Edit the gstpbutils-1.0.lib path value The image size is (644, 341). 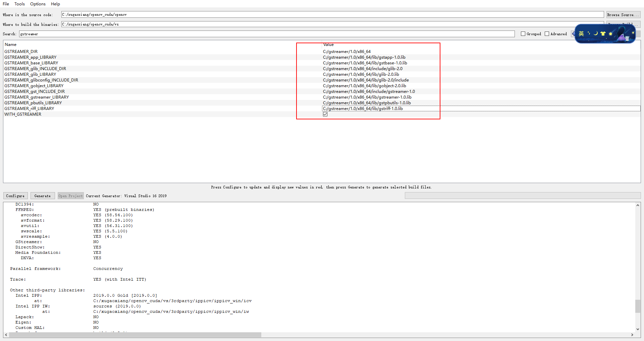coord(367,103)
